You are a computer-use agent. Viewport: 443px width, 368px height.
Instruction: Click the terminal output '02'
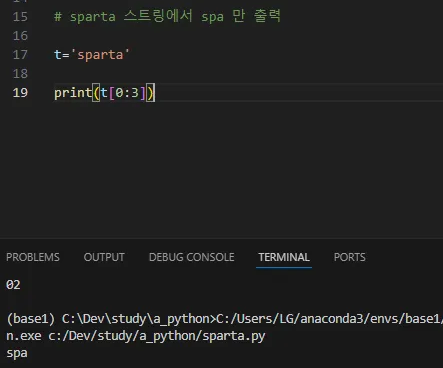coord(13,285)
